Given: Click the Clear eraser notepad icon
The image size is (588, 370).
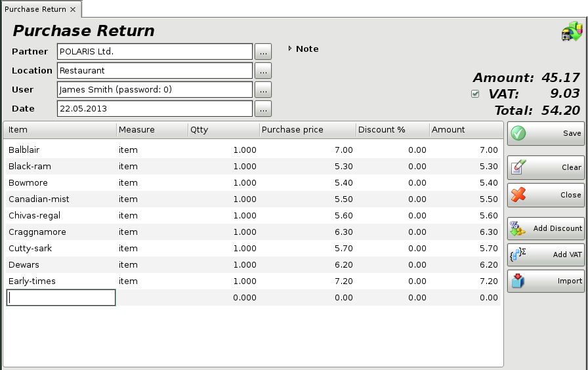Looking at the screenshot, I should pos(518,167).
